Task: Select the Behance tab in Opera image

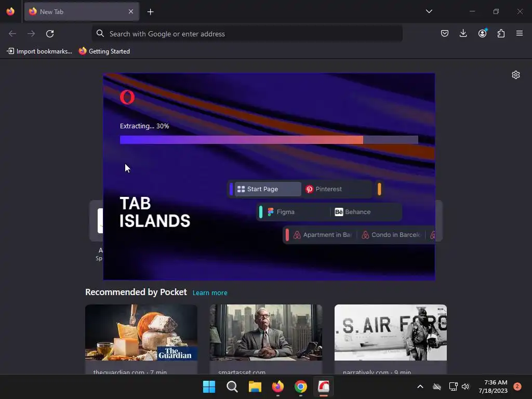Action: point(366,212)
